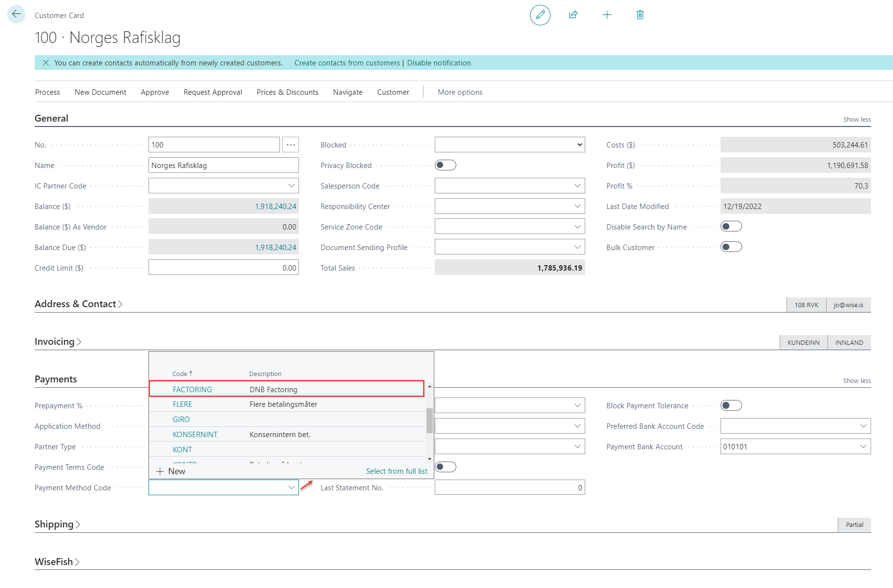This screenshot has height=588, width=893.
Task: Click the trash delete icon
Action: [640, 15]
